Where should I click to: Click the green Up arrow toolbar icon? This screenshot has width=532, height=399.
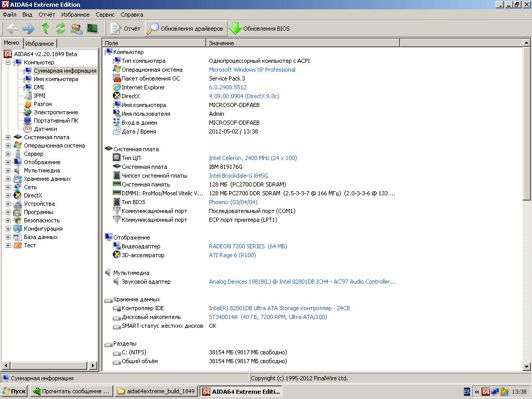(45, 29)
